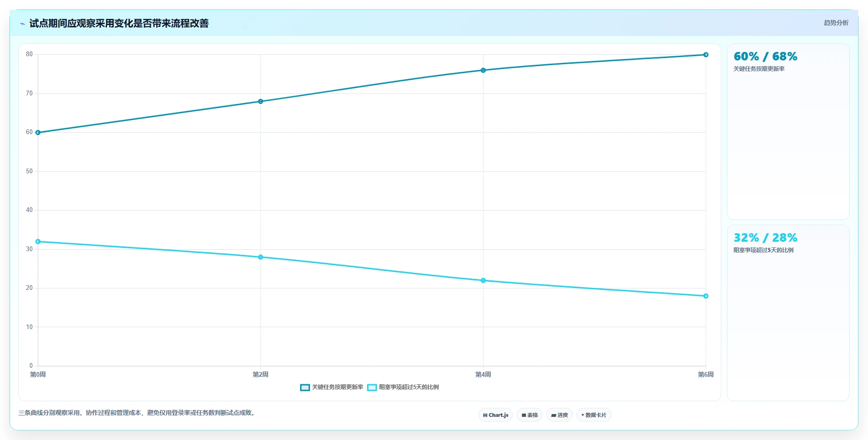Select the 第4周 point at 22
The image size is (868, 440).
(483, 280)
